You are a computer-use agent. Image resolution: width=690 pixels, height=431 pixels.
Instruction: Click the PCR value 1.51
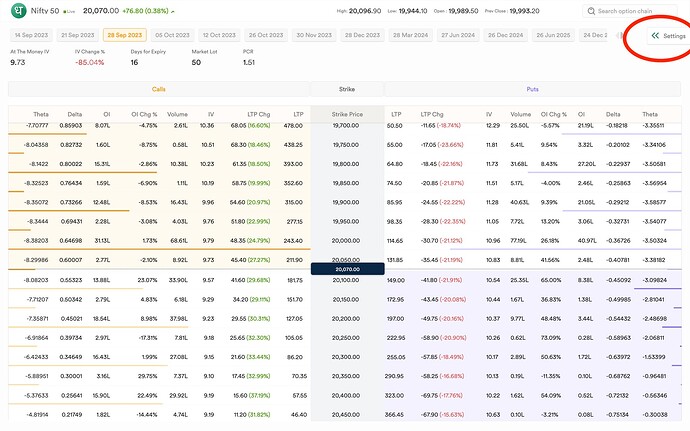tap(249, 63)
